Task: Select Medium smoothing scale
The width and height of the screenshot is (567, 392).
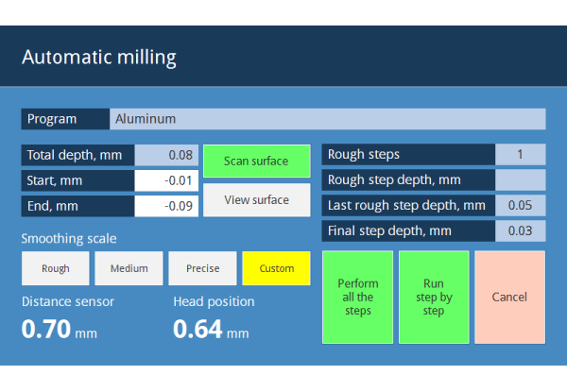Action: [129, 268]
